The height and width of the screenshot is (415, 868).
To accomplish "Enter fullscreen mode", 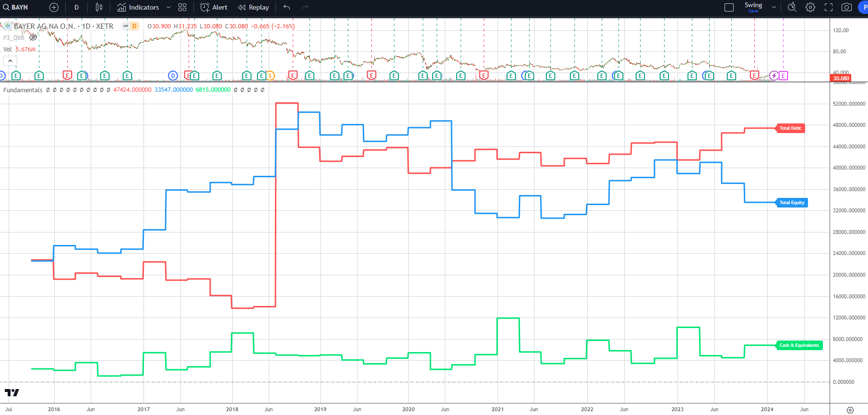I will (829, 7).
